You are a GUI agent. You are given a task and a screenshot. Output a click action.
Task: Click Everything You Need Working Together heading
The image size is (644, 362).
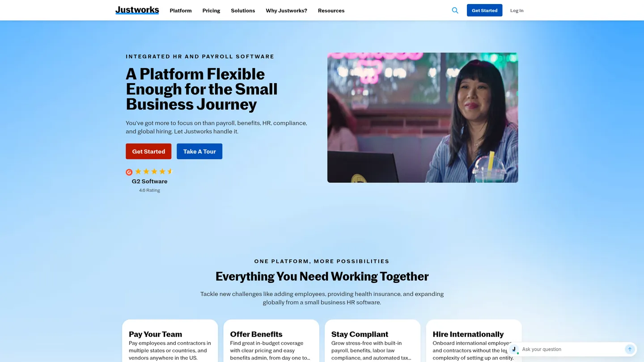(x=322, y=277)
